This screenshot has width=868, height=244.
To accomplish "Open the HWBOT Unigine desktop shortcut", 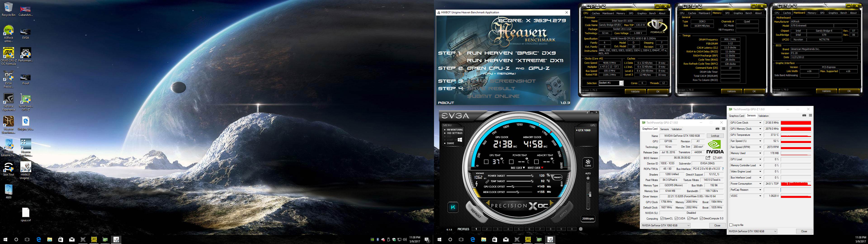I will pyautogui.click(x=26, y=170).
